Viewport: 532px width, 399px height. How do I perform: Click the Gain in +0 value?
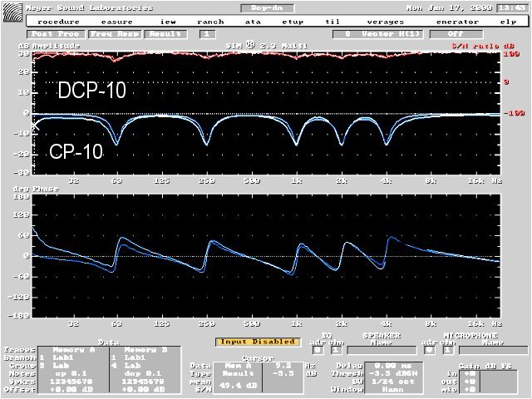[x=470, y=373]
